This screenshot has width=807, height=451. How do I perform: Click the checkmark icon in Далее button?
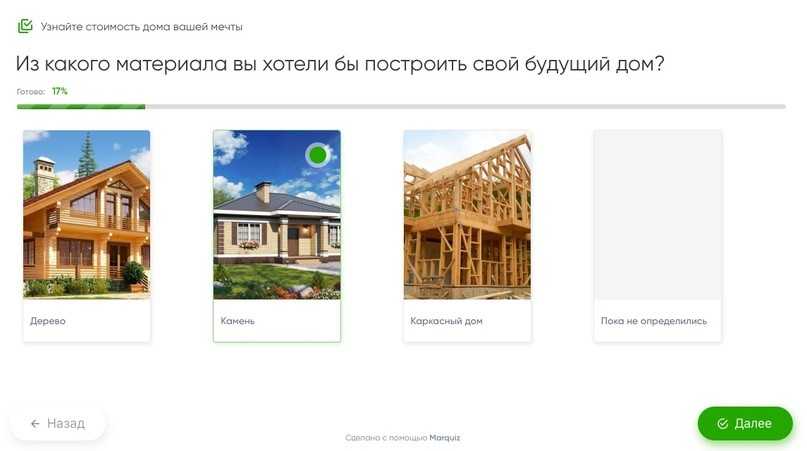tap(722, 423)
